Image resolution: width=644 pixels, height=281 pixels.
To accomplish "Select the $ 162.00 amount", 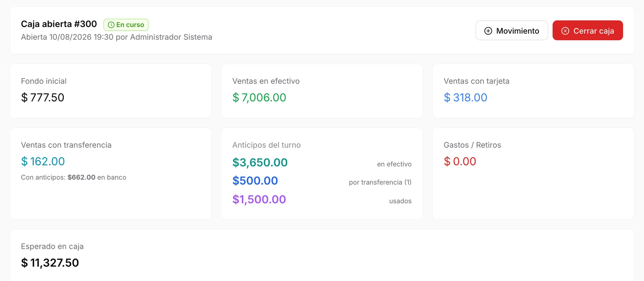I will [43, 161].
